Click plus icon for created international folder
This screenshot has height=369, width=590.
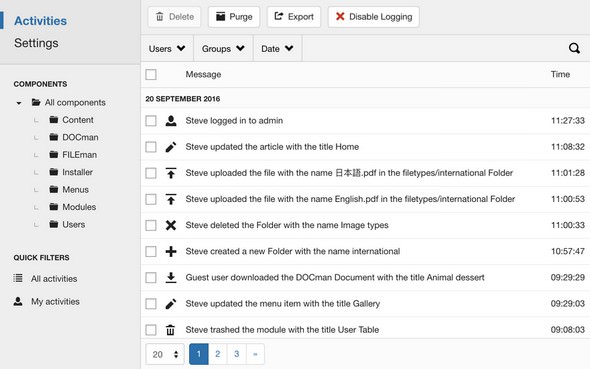[171, 251]
